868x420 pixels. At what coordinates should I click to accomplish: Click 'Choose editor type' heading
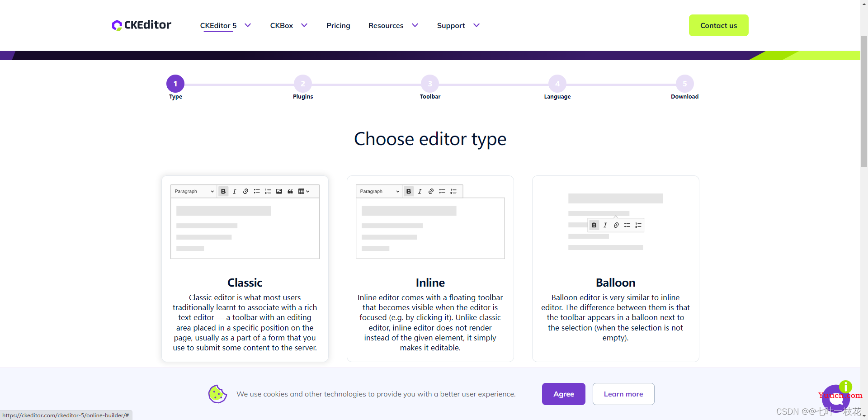point(430,139)
